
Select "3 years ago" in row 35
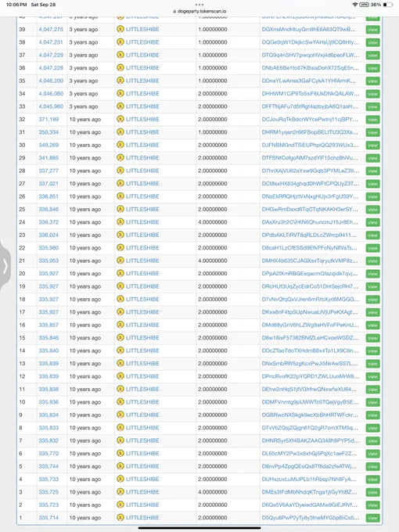click(84, 81)
